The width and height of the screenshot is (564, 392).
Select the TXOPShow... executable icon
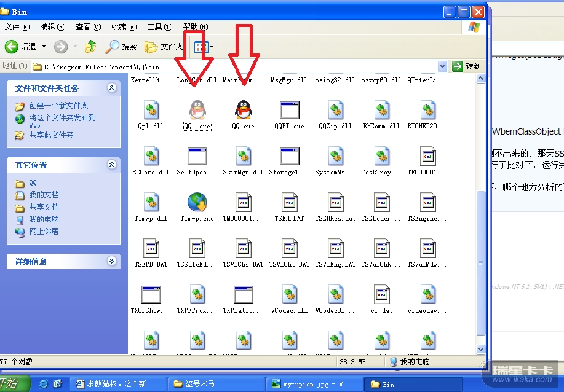pos(151,294)
